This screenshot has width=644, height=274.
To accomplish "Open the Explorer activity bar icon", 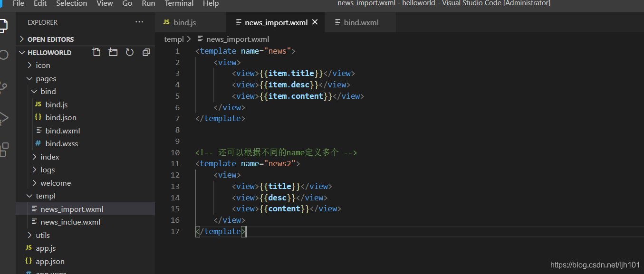I will click(x=3, y=25).
